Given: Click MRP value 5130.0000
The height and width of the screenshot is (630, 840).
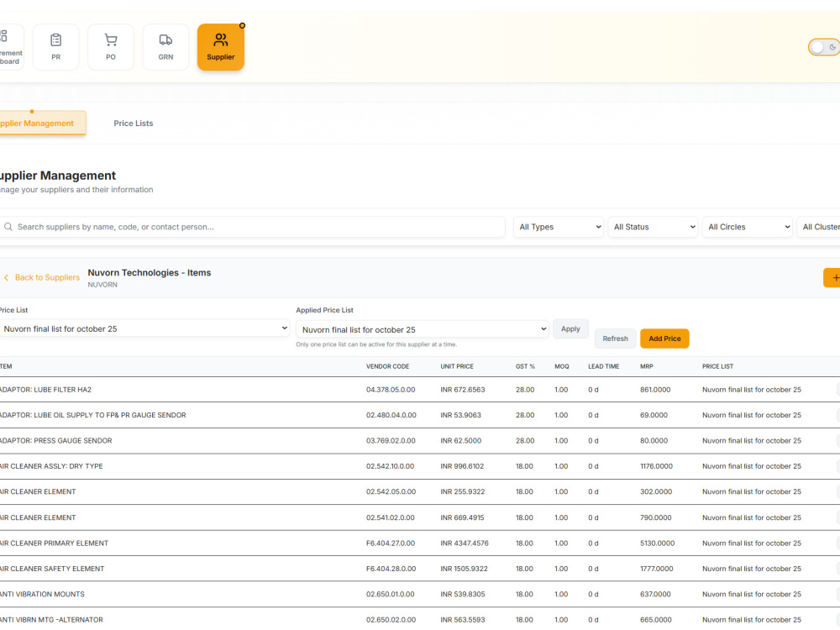Looking at the screenshot, I should click(658, 543).
